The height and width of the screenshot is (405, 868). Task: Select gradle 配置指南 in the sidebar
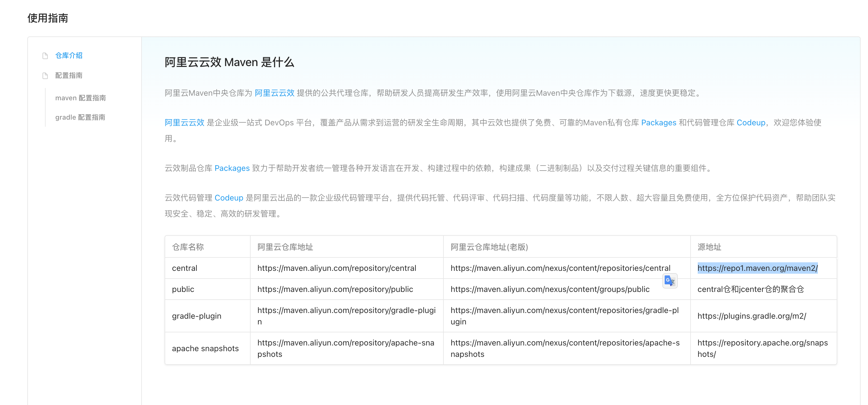click(80, 117)
